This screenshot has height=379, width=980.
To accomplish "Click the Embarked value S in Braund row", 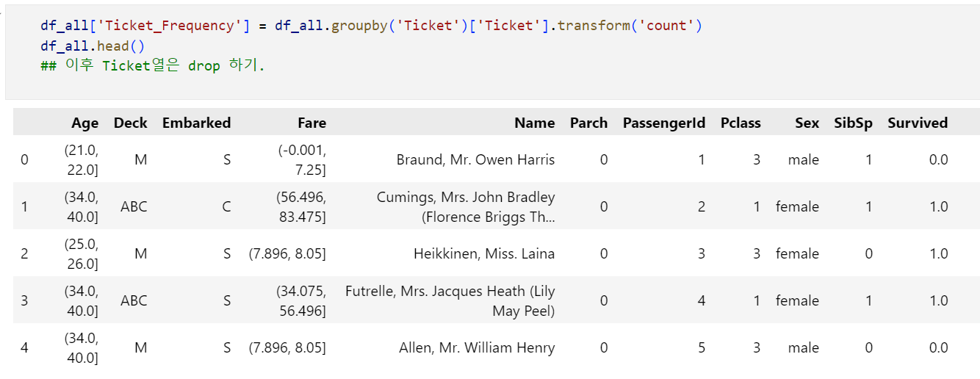I will [x=227, y=159].
